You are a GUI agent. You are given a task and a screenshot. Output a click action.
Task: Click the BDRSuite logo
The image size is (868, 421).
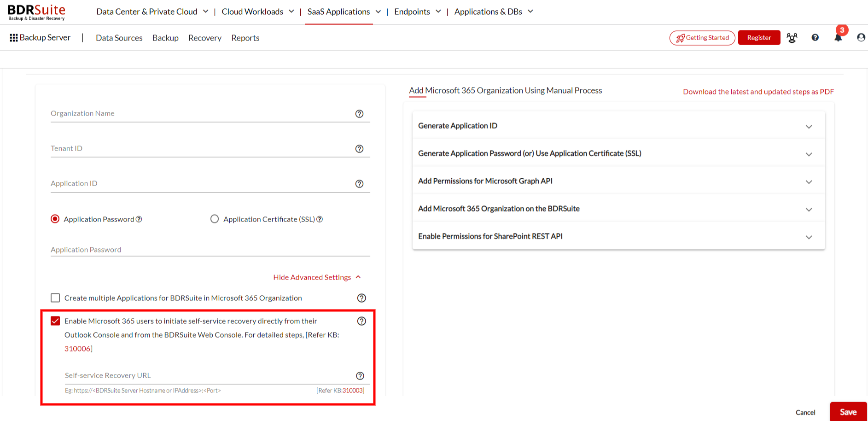(36, 12)
